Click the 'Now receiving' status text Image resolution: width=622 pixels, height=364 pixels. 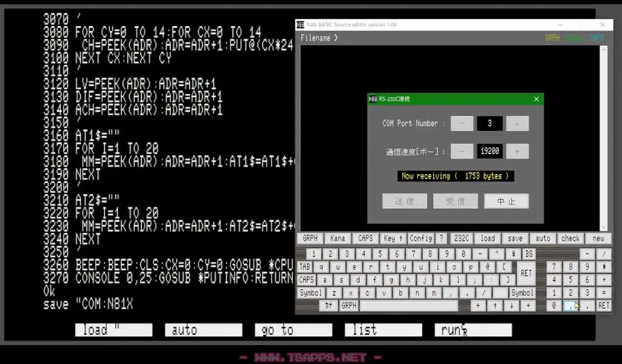pos(456,177)
